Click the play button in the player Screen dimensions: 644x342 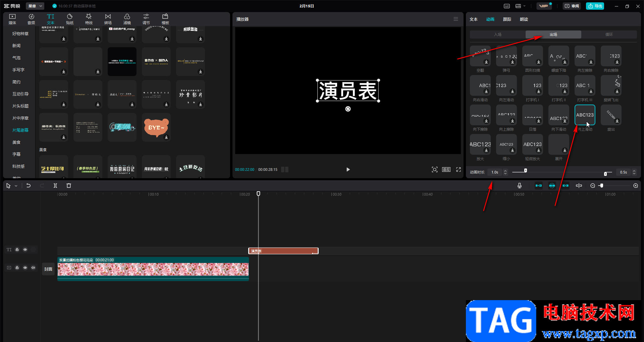pos(348,169)
